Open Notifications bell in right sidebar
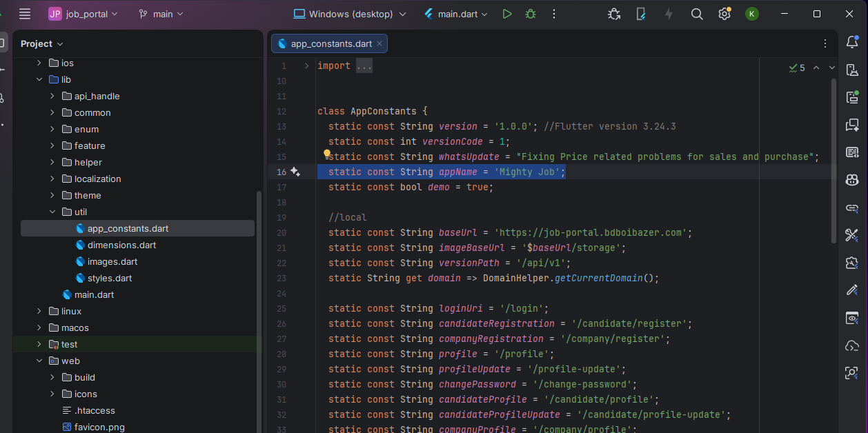 [852, 43]
